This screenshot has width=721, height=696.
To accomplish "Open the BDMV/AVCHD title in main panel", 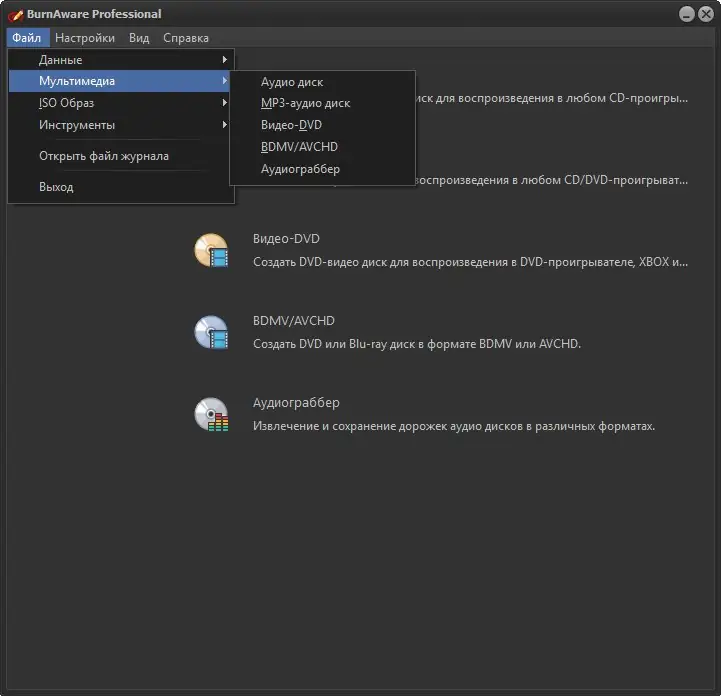I will click(x=293, y=320).
